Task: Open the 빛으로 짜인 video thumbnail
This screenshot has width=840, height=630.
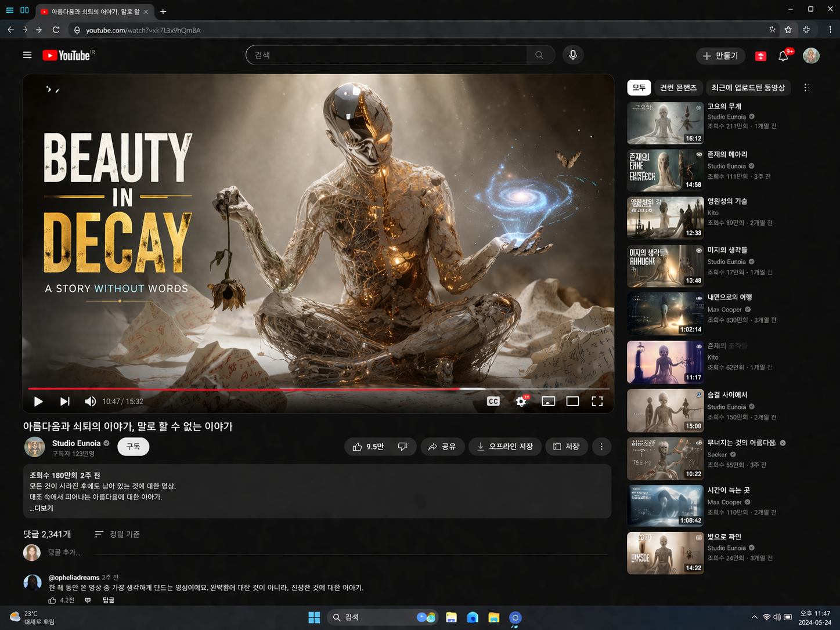Action: (x=665, y=553)
